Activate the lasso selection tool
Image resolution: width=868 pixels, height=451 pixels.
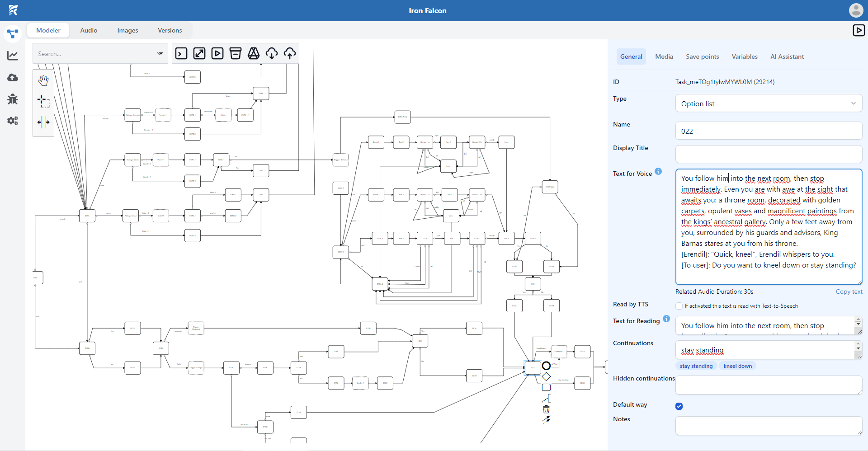pyautogui.click(x=43, y=101)
